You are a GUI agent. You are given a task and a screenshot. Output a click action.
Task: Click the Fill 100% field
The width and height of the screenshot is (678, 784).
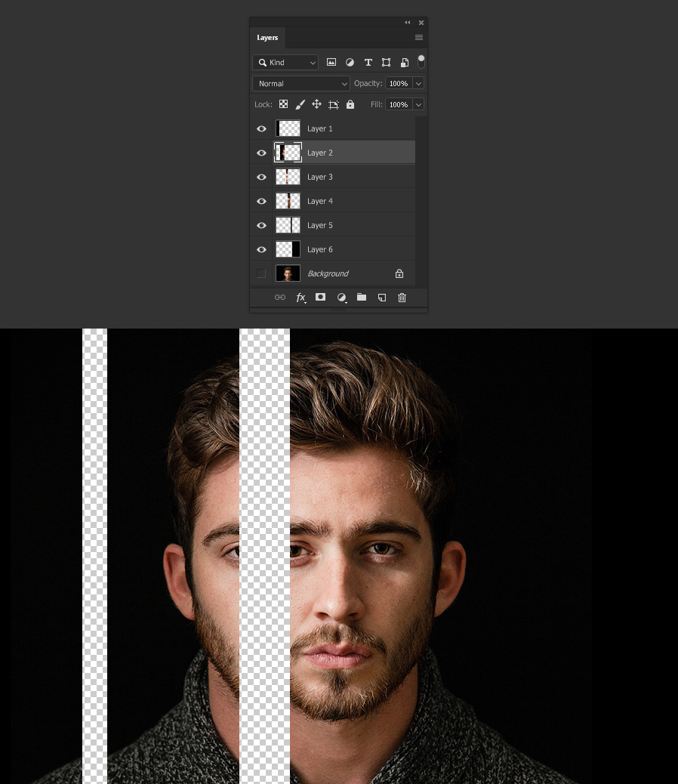(399, 104)
